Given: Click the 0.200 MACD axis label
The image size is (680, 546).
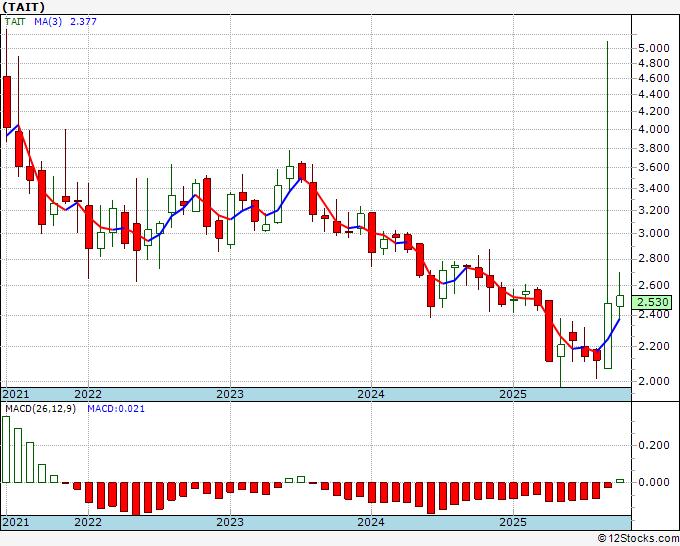Looking at the screenshot, I should pyautogui.click(x=654, y=445).
